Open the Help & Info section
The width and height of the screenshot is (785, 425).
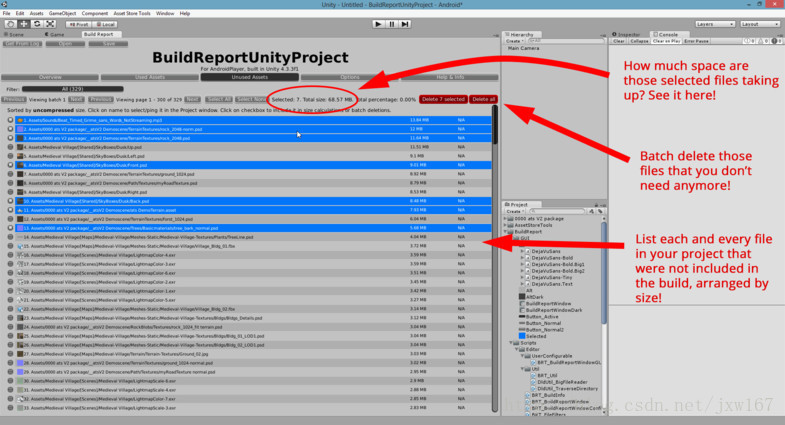coord(450,77)
